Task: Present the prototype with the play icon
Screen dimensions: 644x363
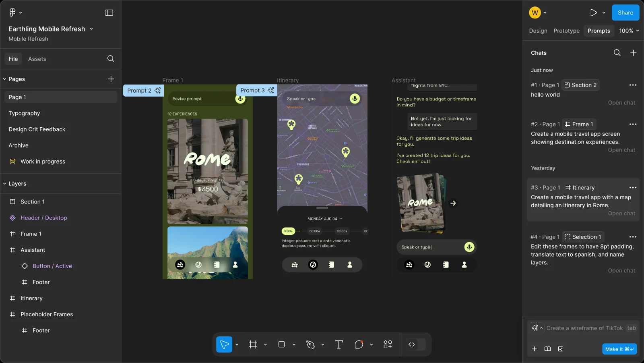Action: [x=593, y=12]
